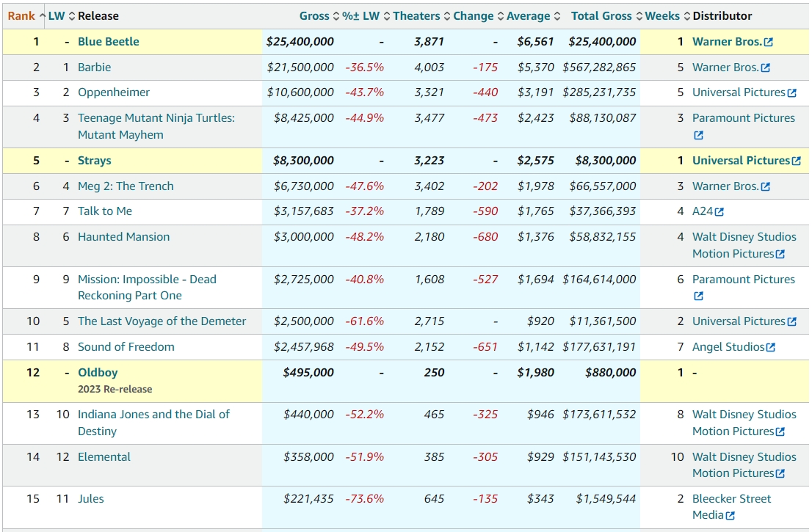The height and width of the screenshot is (532, 812).
Task: Sort by Average column header
Action: pos(533,16)
